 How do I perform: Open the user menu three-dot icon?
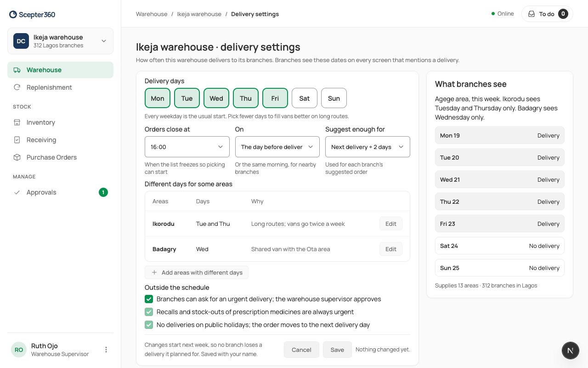click(106, 350)
